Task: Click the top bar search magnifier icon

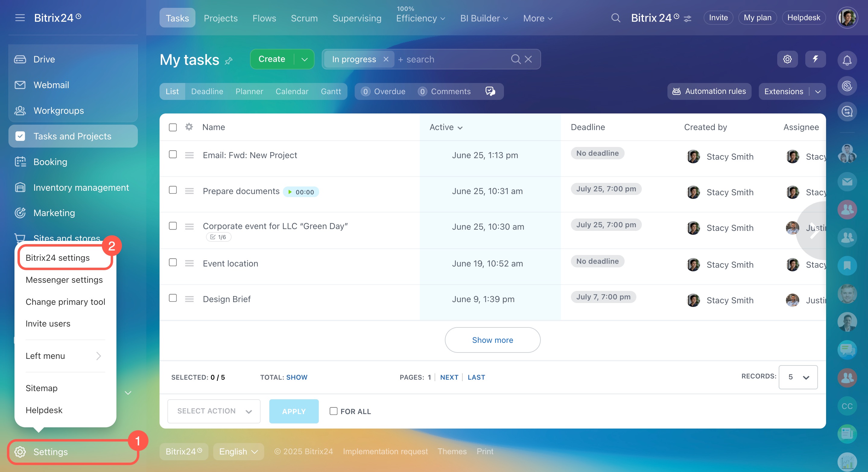Action: point(615,18)
